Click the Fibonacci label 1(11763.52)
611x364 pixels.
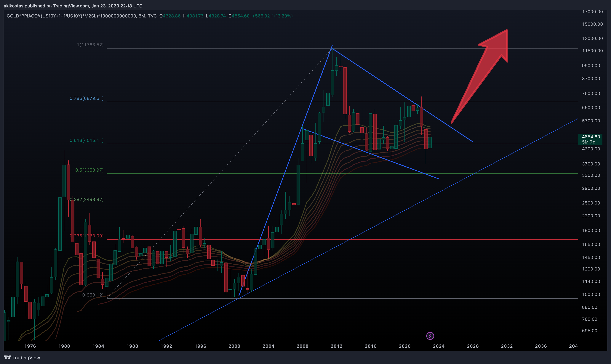point(90,45)
